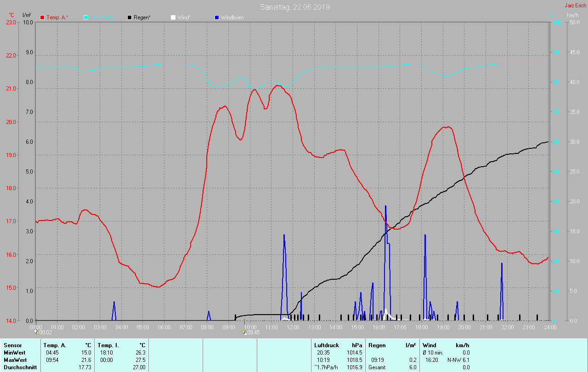Click the Regen legend label
Image resolution: width=588 pixels, height=372 pixels.
pyautogui.click(x=142, y=17)
